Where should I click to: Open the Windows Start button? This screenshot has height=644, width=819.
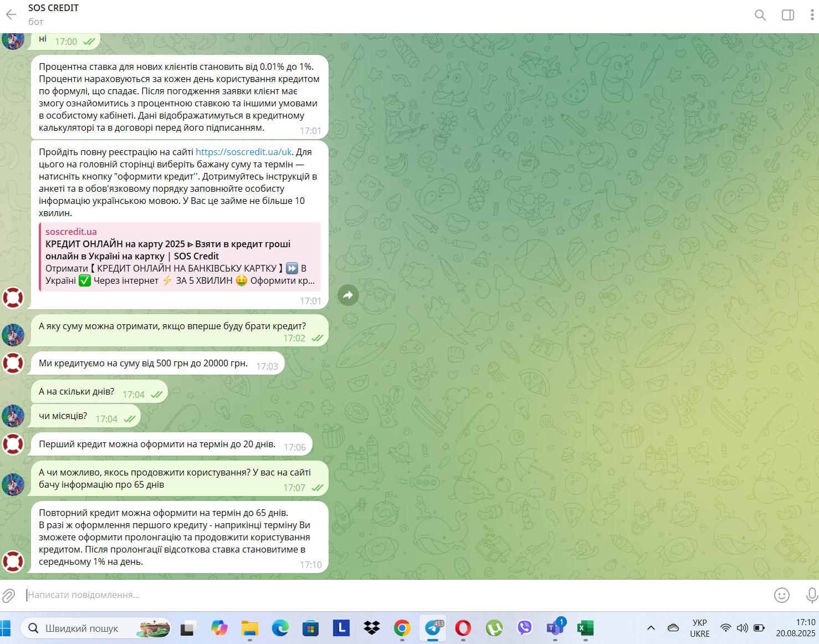point(6,628)
